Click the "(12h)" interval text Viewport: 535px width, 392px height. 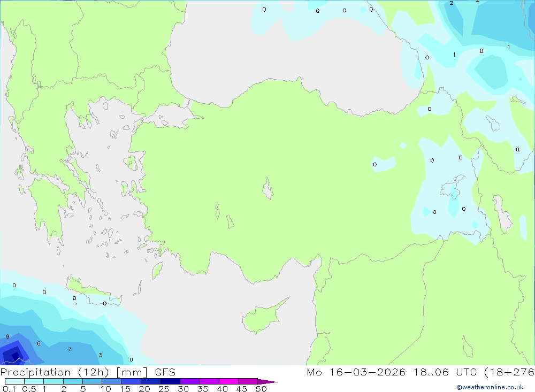point(93,372)
